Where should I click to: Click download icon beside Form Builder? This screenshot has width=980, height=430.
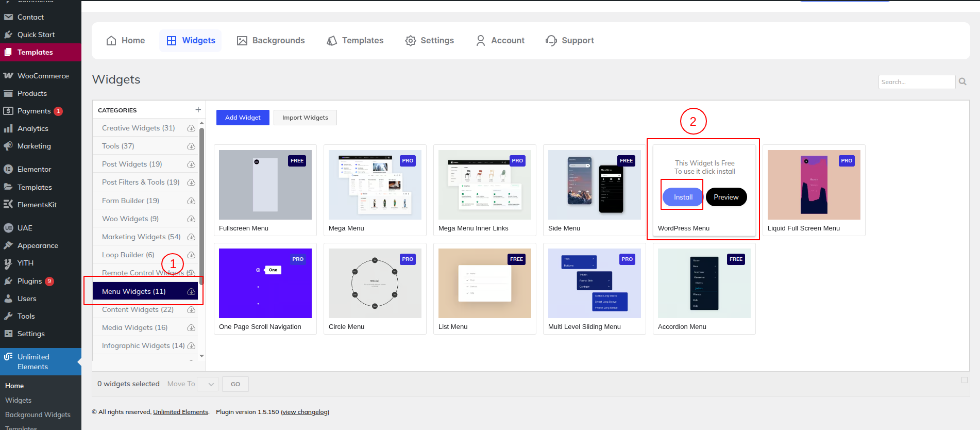(191, 201)
